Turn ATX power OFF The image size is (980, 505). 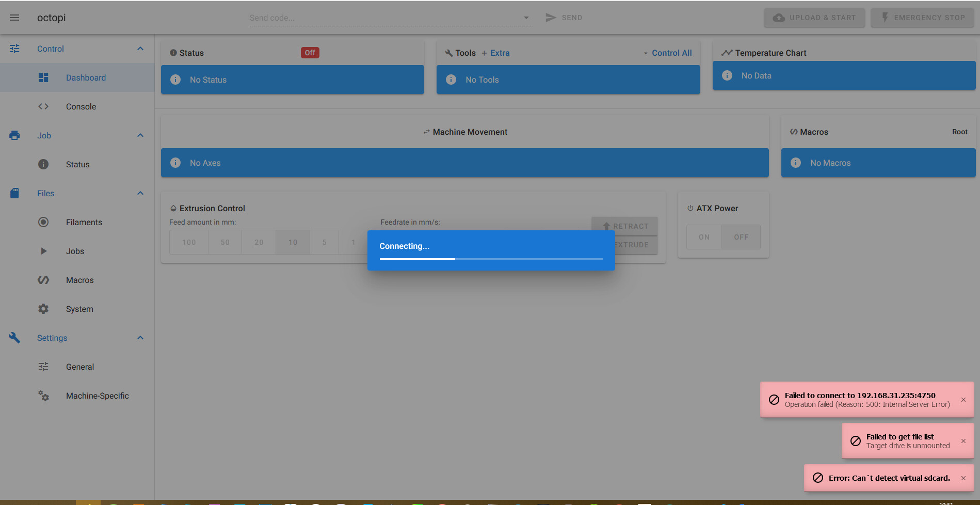pyautogui.click(x=741, y=237)
